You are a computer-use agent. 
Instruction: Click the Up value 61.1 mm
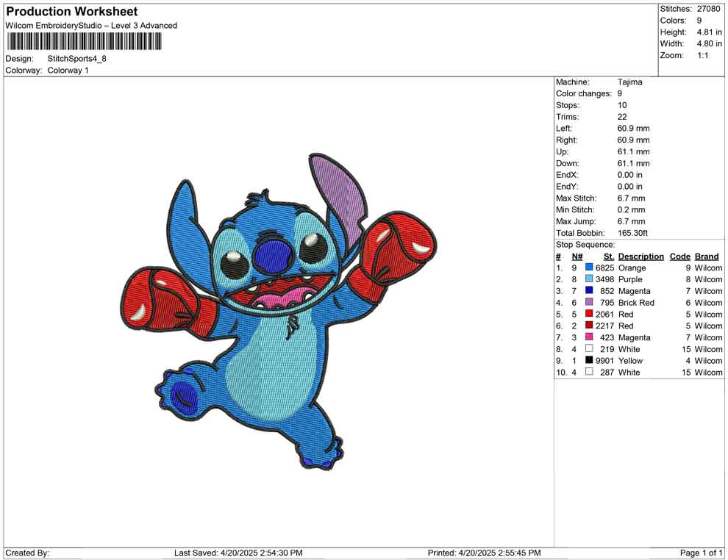pyautogui.click(x=633, y=151)
